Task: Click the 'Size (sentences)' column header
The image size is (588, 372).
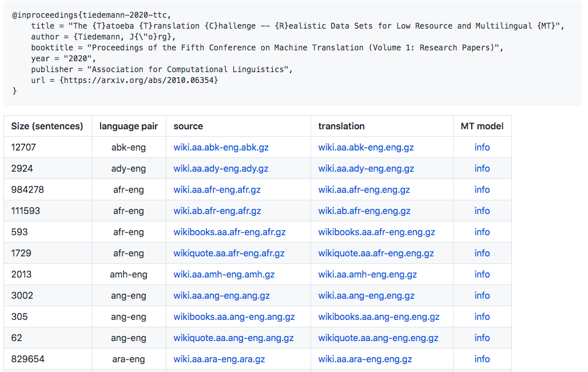Action: (x=47, y=126)
